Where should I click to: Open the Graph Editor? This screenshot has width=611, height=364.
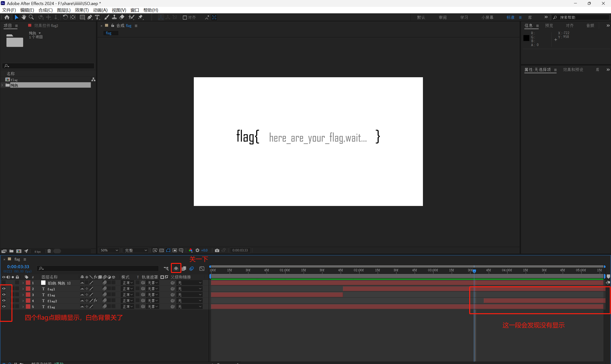(x=202, y=268)
